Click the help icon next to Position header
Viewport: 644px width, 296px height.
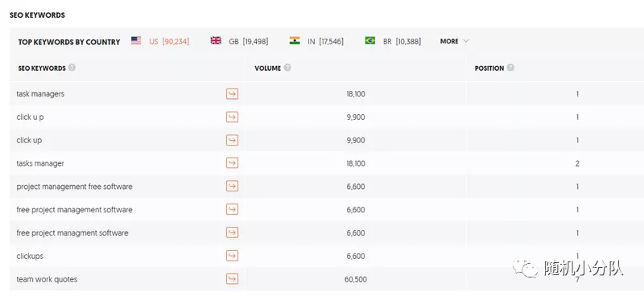point(510,68)
